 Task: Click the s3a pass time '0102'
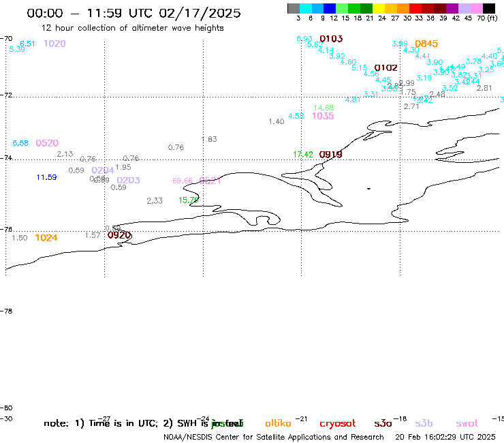[x=385, y=68]
